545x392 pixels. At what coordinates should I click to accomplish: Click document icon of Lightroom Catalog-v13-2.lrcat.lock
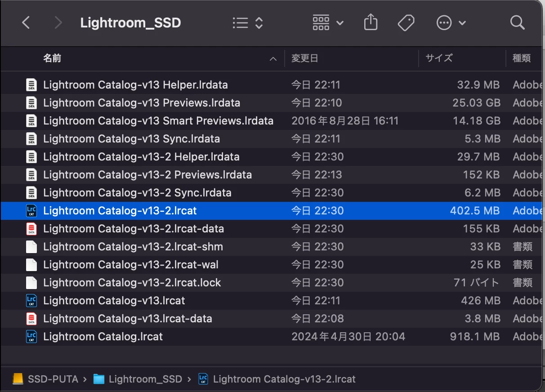coord(31,283)
